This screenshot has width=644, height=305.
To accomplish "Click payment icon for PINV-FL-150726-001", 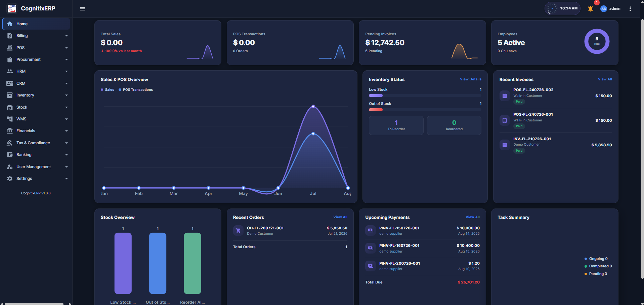I will (x=371, y=231).
